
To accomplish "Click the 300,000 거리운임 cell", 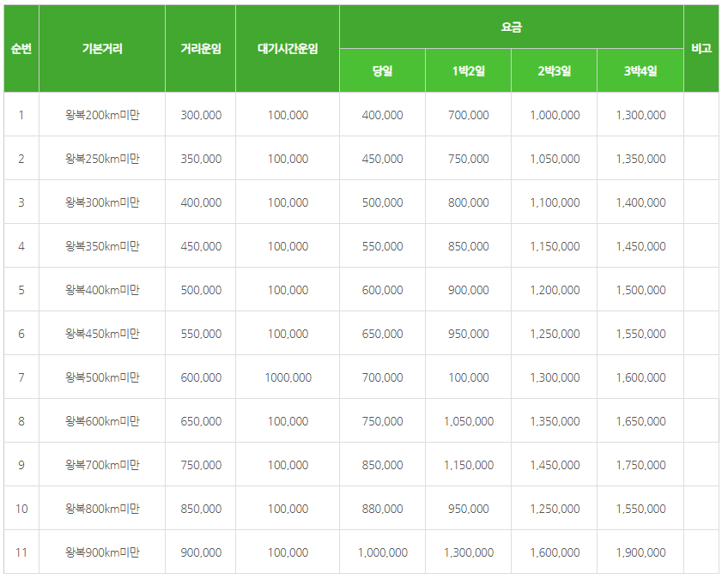I will tap(201, 115).
